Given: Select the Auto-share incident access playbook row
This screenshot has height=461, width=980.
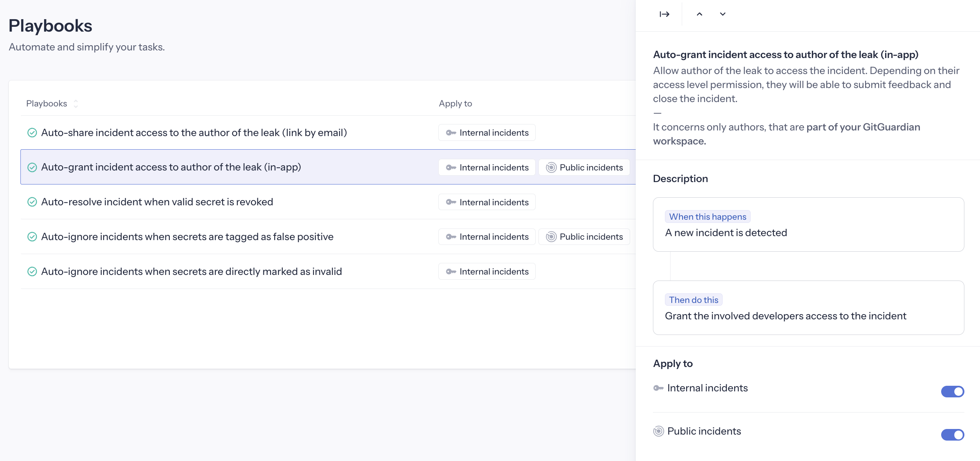Looking at the screenshot, I should (194, 132).
